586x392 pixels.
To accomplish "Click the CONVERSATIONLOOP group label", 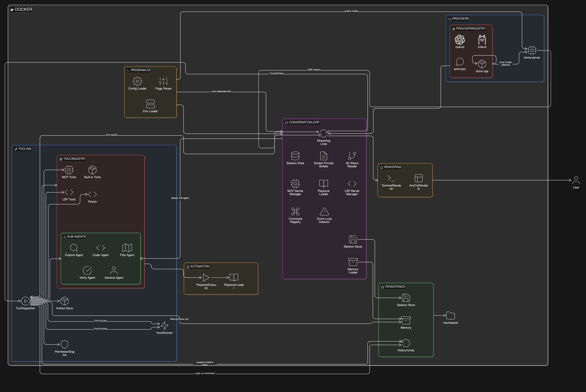I will (x=302, y=123).
